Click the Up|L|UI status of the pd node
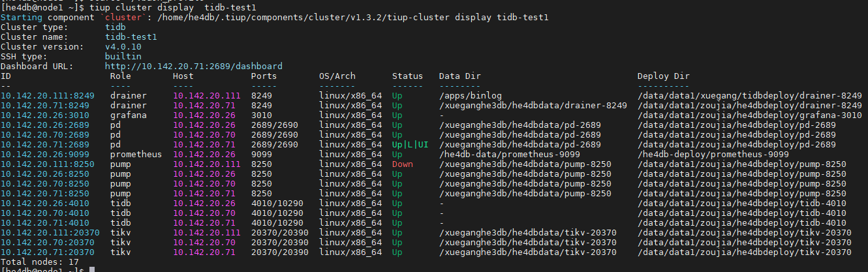The height and width of the screenshot is (272, 868). coord(411,145)
